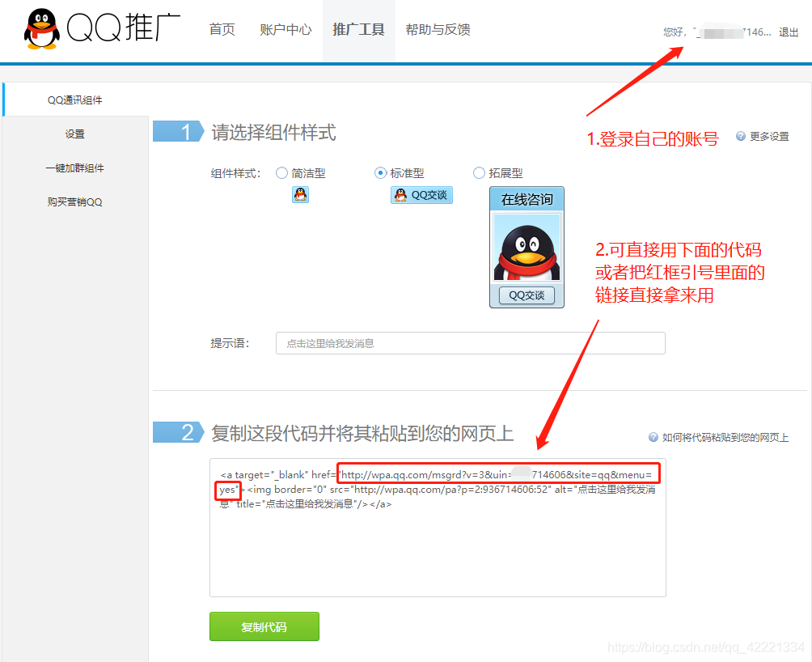The width and height of the screenshot is (812, 662).
Task: Click the 如何将代码粘贴到您的网页上 question icon
Action: pos(653,437)
